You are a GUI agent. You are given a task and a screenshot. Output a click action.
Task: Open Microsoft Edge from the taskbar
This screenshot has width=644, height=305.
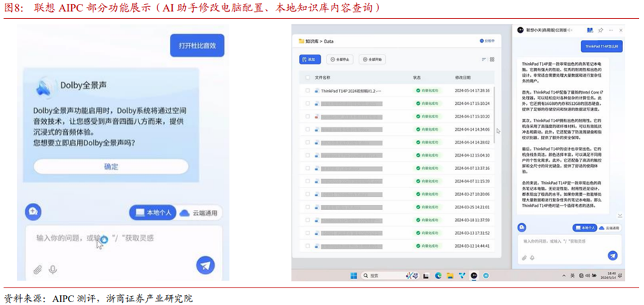[438, 276]
